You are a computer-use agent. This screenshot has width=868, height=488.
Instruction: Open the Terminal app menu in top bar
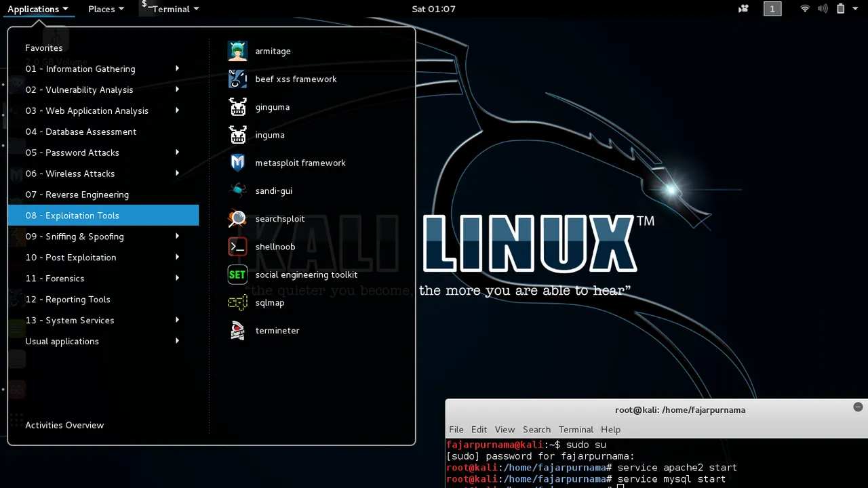pyautogui.click(x=170, y=9)
